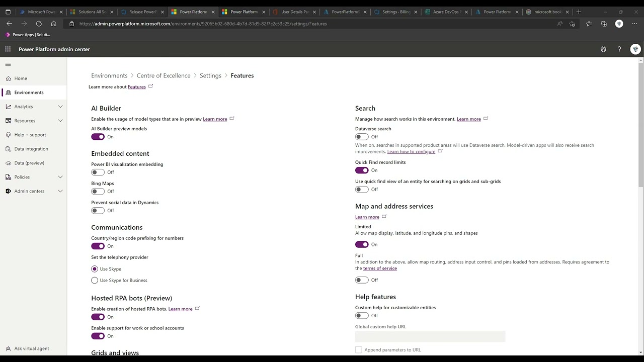Image resolution: width=644 pixels, height=362 pixels.
Task: Click the Global custom help URL field
Action: pyautogui.click(x=430, y=336)
